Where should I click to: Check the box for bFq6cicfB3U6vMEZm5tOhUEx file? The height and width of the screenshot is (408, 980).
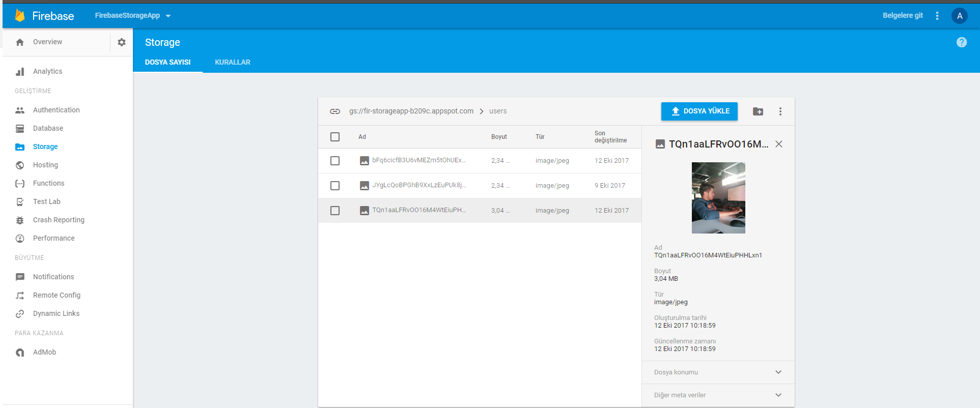click(335, 161)
